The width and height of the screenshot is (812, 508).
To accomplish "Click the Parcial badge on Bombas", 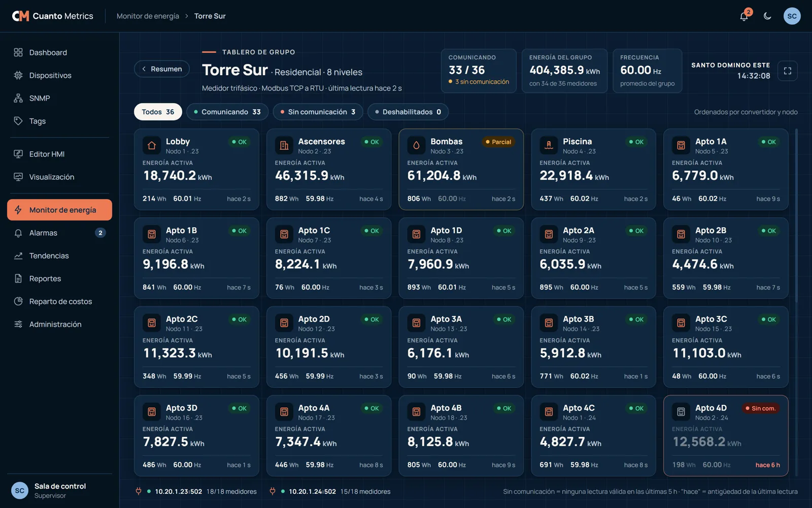I will pos(498,142).
